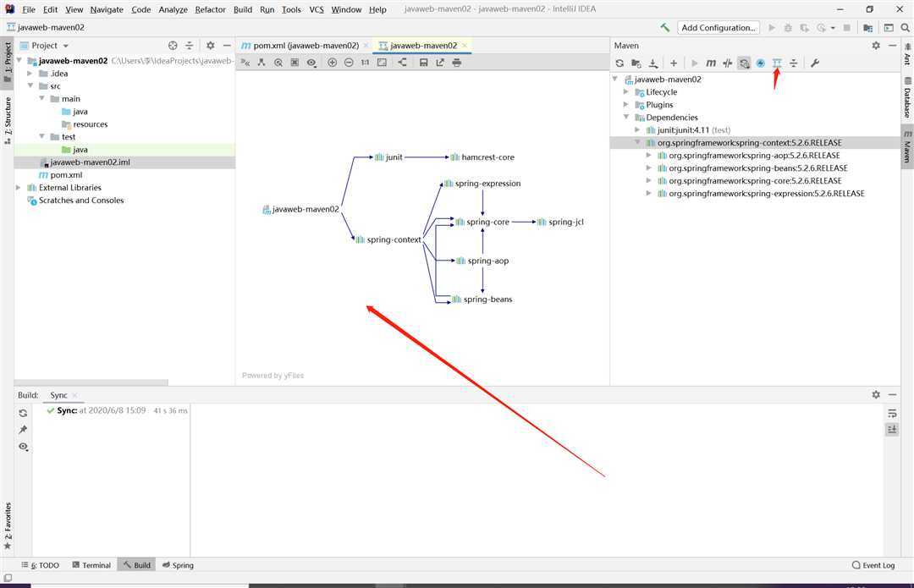Save the diagram with the save icon

coord(423,63)
